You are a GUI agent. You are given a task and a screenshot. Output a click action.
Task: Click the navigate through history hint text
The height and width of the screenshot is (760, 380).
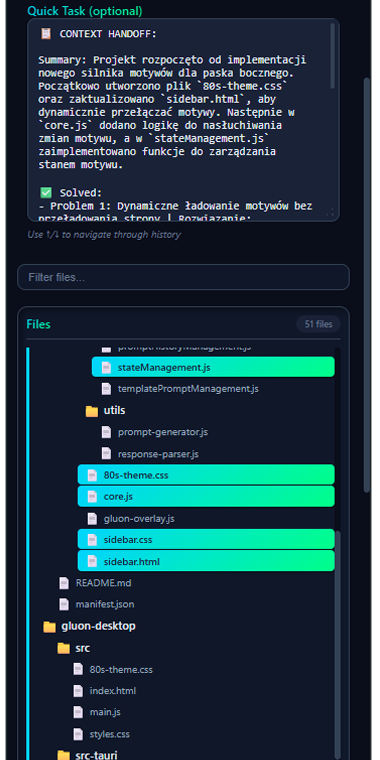coord(104,235)
